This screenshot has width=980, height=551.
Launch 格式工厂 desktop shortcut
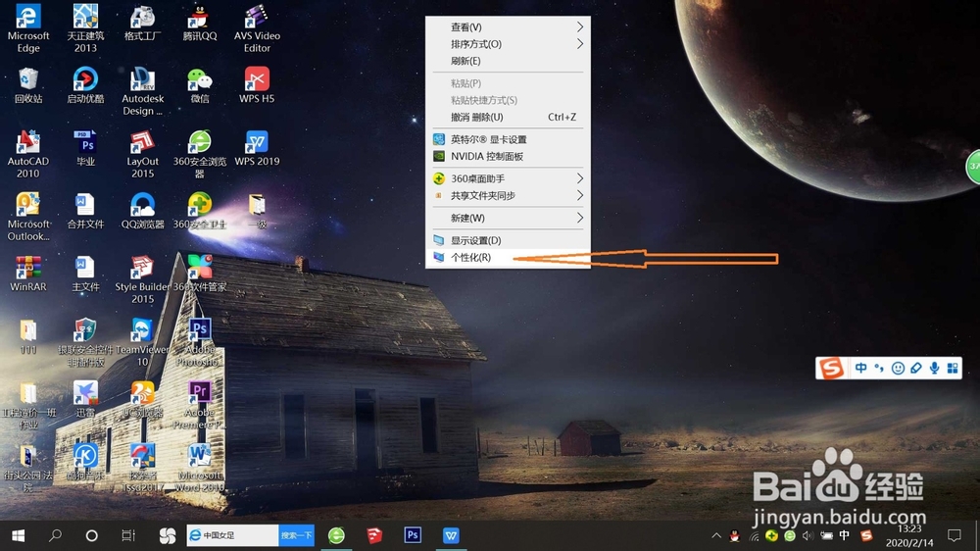click(x=142, y=24)
